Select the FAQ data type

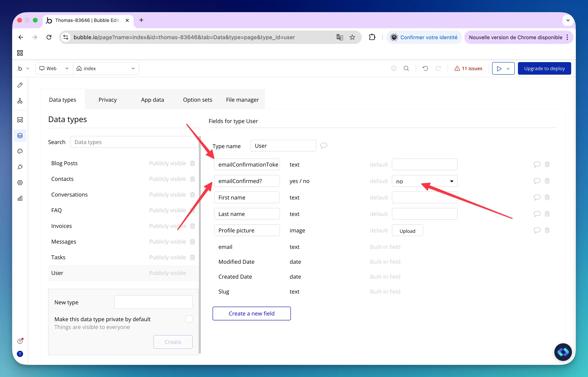[57, 210]
